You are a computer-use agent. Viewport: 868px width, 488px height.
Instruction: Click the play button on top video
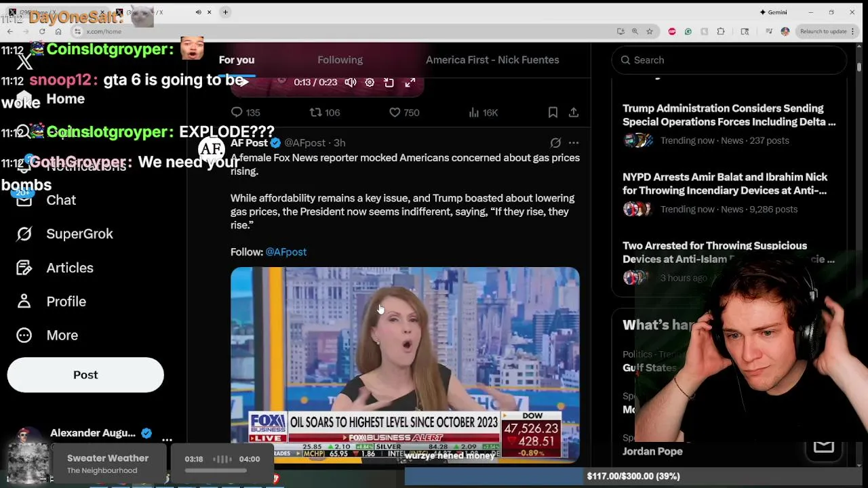pos(244,82)
